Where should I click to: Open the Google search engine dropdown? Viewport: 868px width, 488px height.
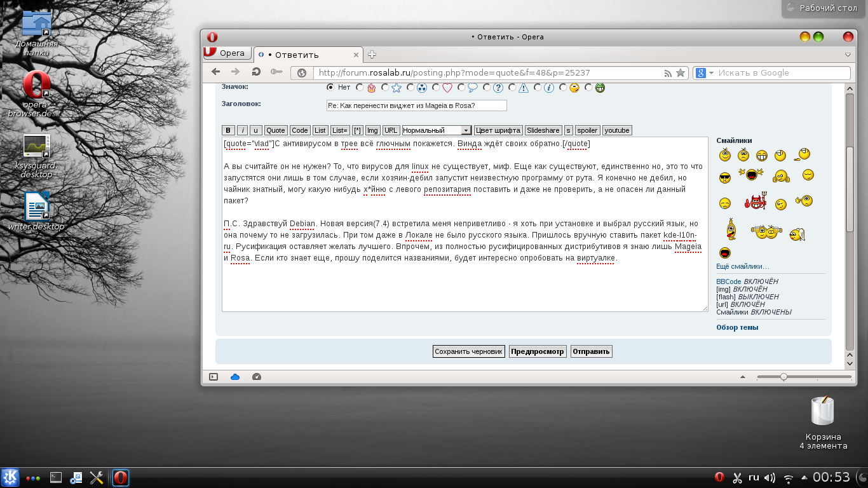click(705, 73)
